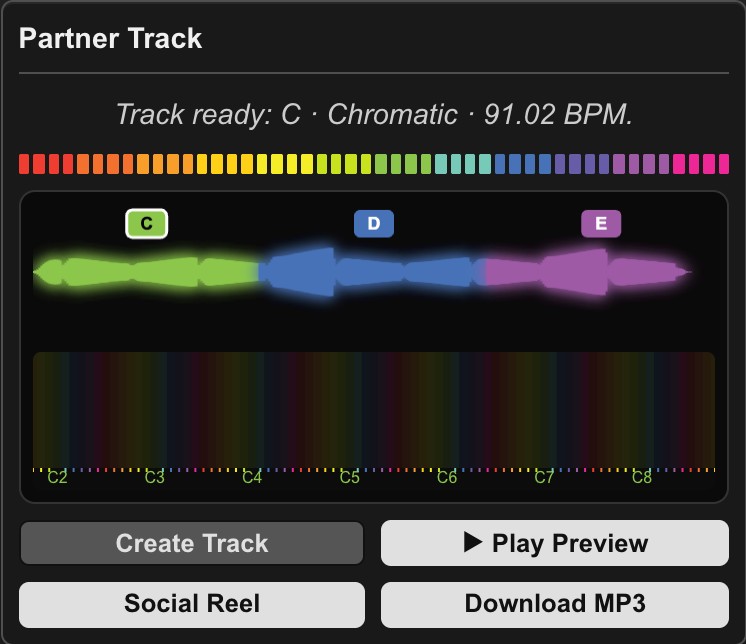Click the Track ready status text
Screen dimensions: 746x644
[x=374, y=115]
